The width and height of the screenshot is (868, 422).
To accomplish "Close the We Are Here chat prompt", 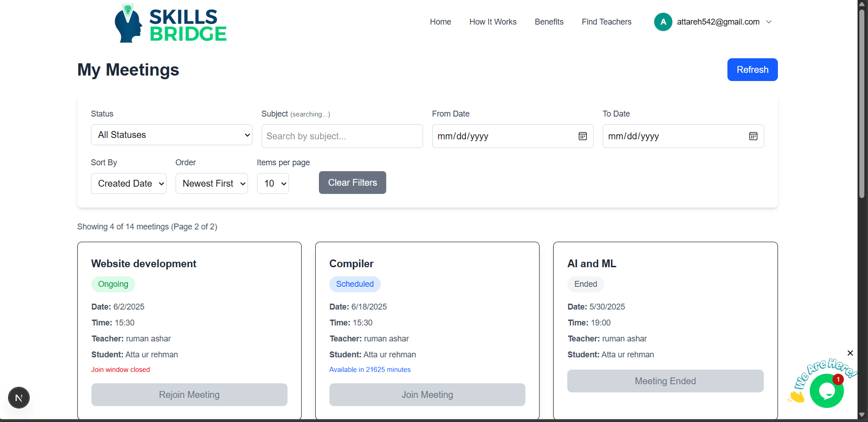I will (x=850, y=353).
